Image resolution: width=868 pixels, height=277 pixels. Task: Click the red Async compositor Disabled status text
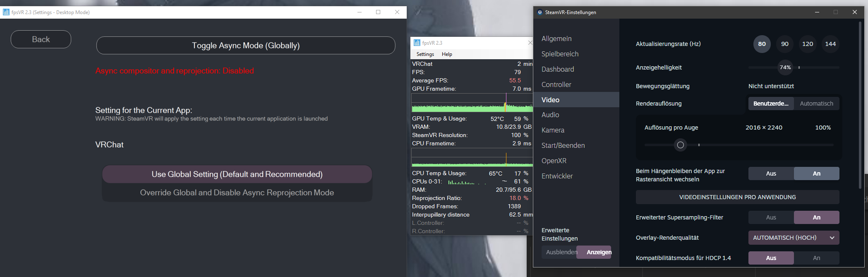tap(175, 71)
